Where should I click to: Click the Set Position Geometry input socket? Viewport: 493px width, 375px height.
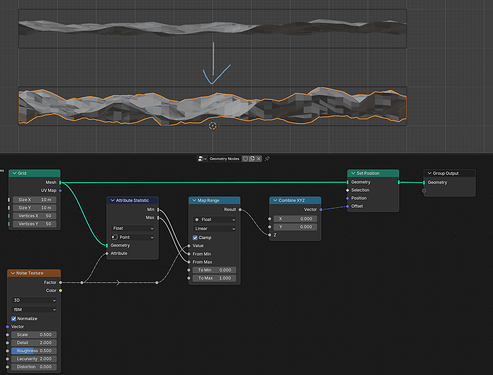(348, 182)
